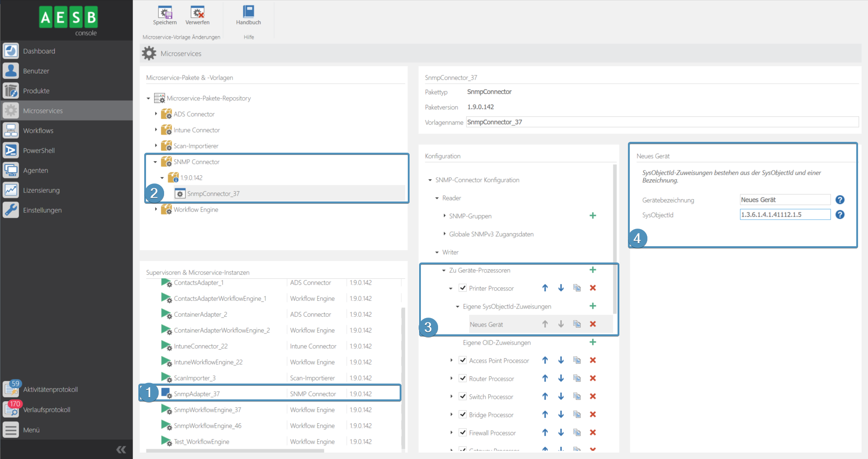Screen dimensions: 868x459
Task: Open Dashboard in the sidebar
Action: [x=66, y=51]
